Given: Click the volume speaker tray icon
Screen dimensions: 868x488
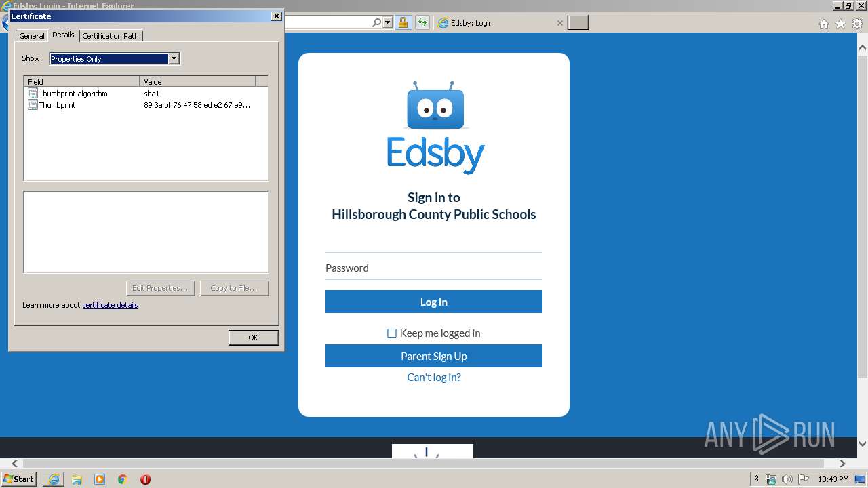Looking at the screenshot, I should (787, 479).
